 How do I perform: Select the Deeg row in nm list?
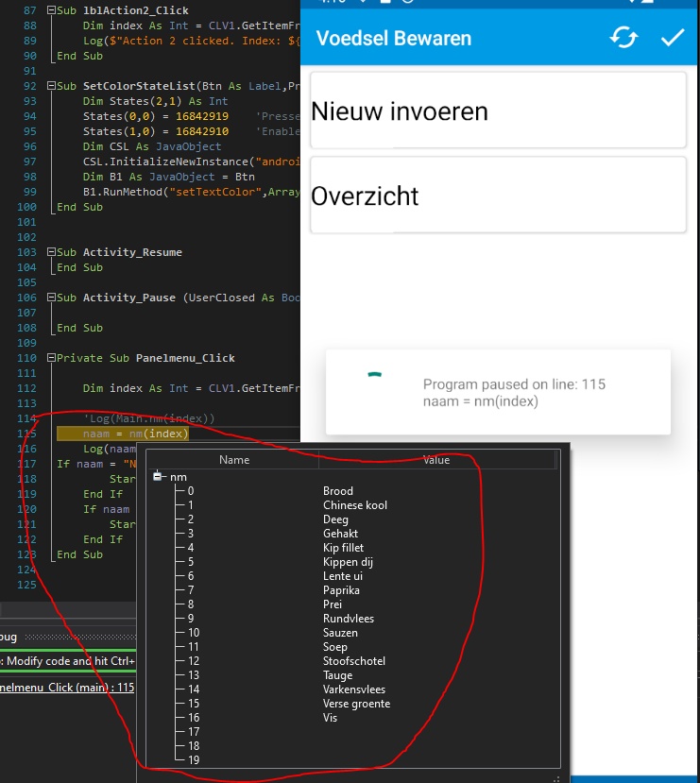click(x=353, y=519)
